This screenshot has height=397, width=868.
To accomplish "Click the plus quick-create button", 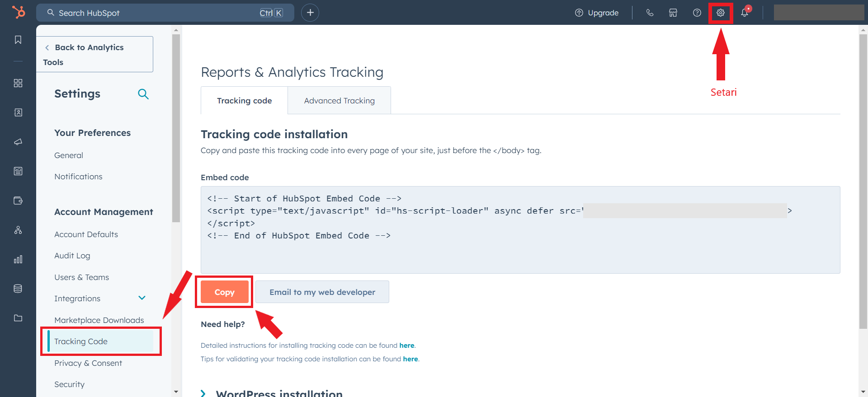I will point(310,13).
